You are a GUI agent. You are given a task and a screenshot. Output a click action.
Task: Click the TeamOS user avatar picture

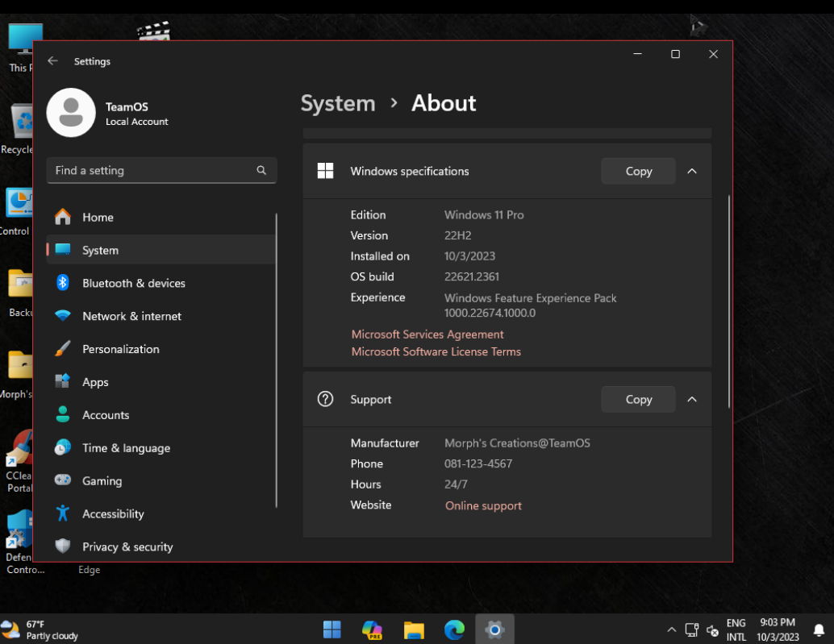click(x=71, y=113)
